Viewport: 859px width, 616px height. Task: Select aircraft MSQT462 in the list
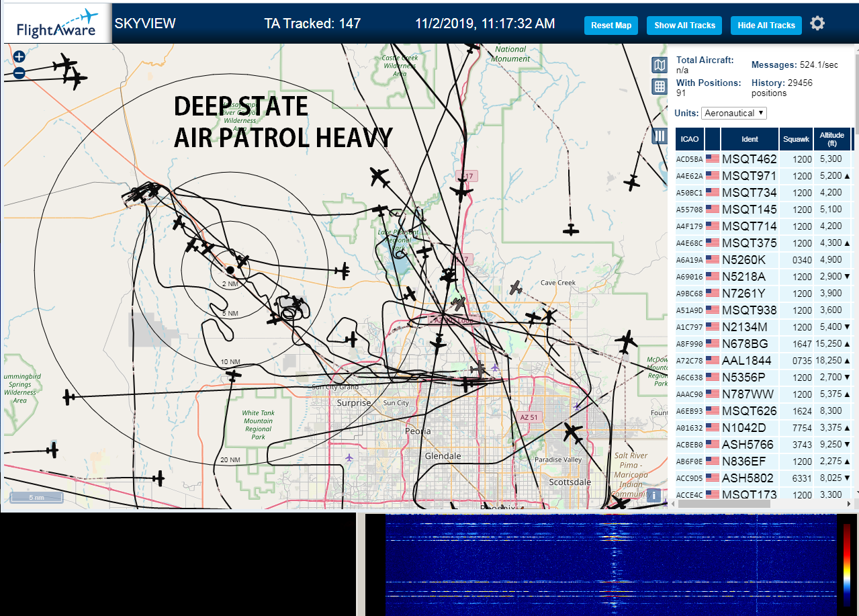764,159
